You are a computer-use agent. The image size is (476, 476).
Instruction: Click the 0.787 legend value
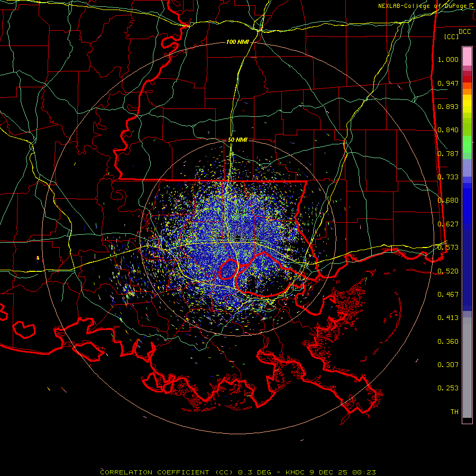click(448, 153)
